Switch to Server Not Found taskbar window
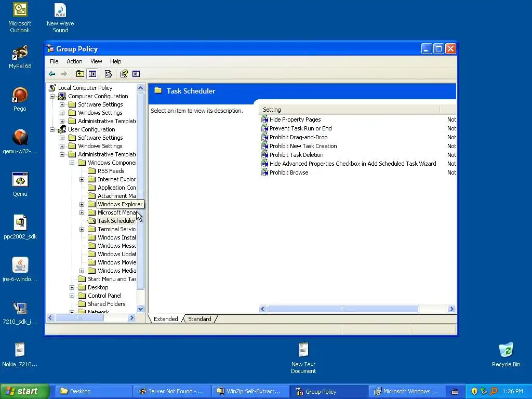This screenshot has height=399, width=532. (171, 391)
